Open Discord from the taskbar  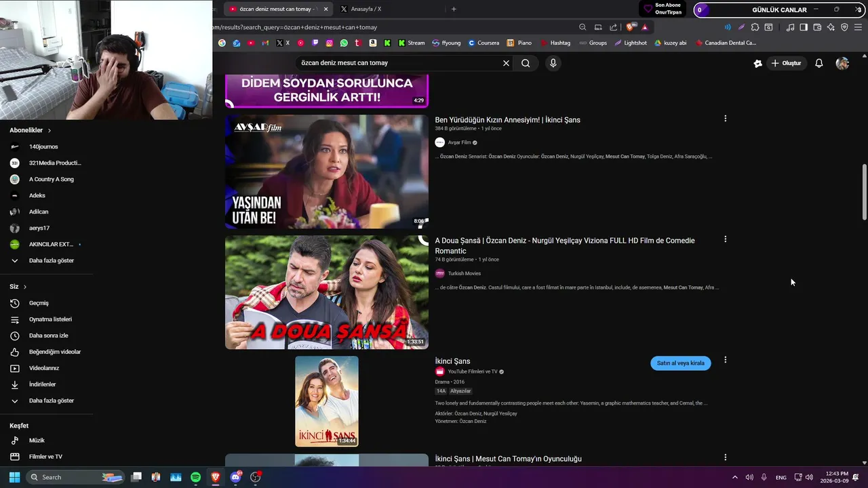click(235, 477)
